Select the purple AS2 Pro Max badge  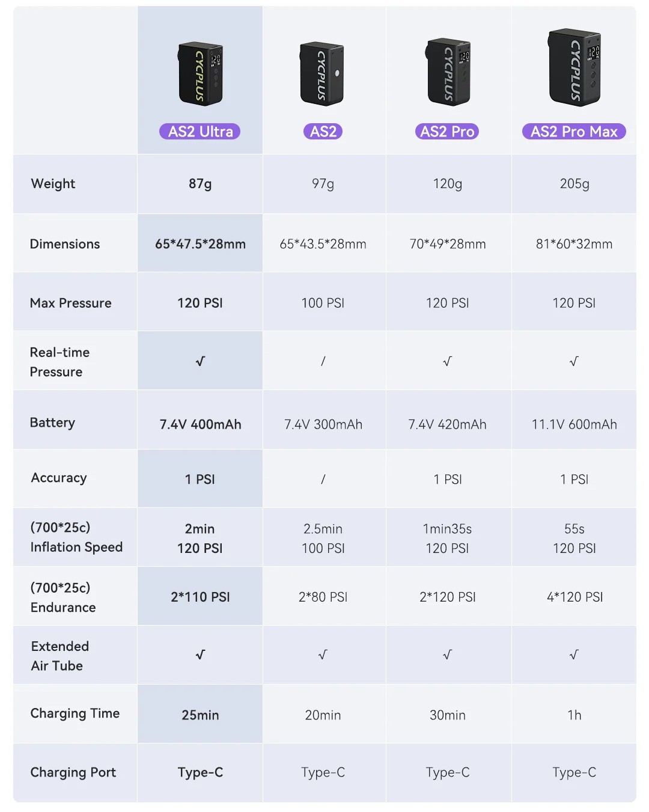pos(574,132)
